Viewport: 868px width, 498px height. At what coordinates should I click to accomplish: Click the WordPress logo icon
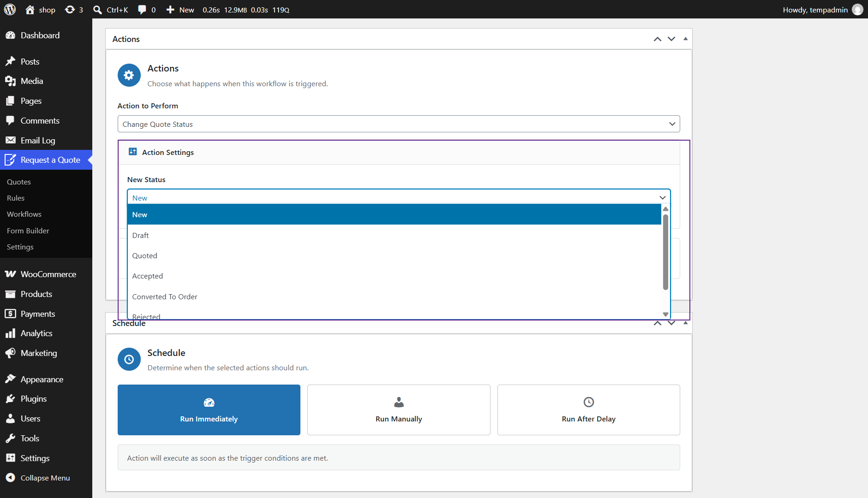tap(10, 9)
